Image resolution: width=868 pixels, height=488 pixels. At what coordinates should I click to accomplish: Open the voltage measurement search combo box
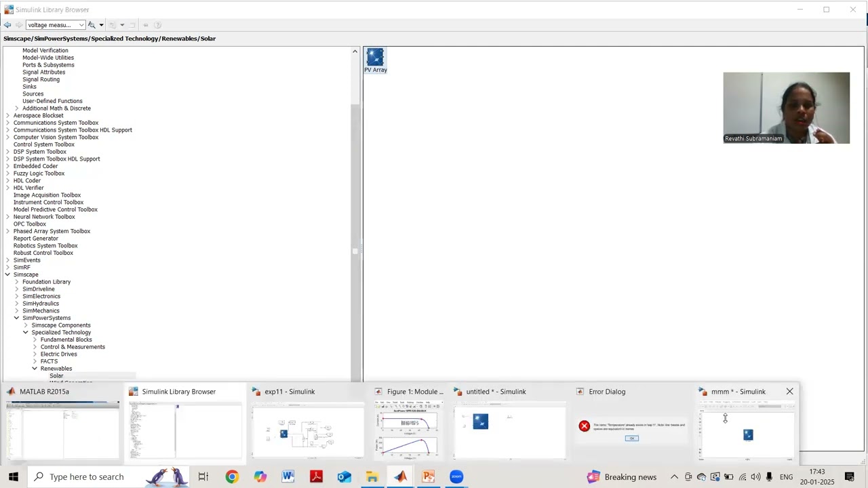click(x=56, y=25)
